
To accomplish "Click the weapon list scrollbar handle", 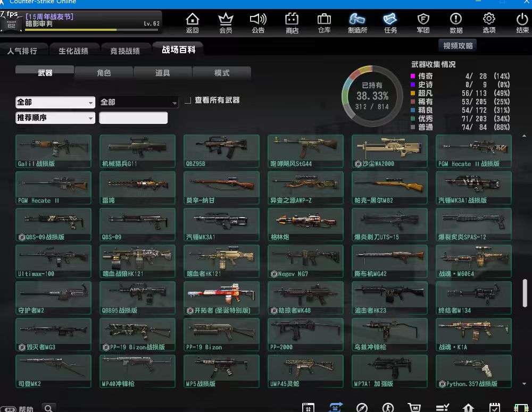I will [x=525, y=293].
